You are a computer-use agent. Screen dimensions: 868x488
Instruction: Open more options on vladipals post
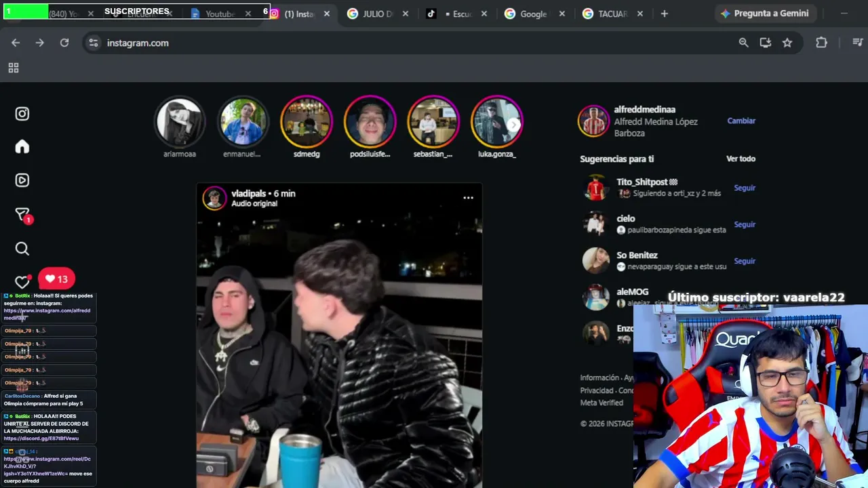coord(468,198)
